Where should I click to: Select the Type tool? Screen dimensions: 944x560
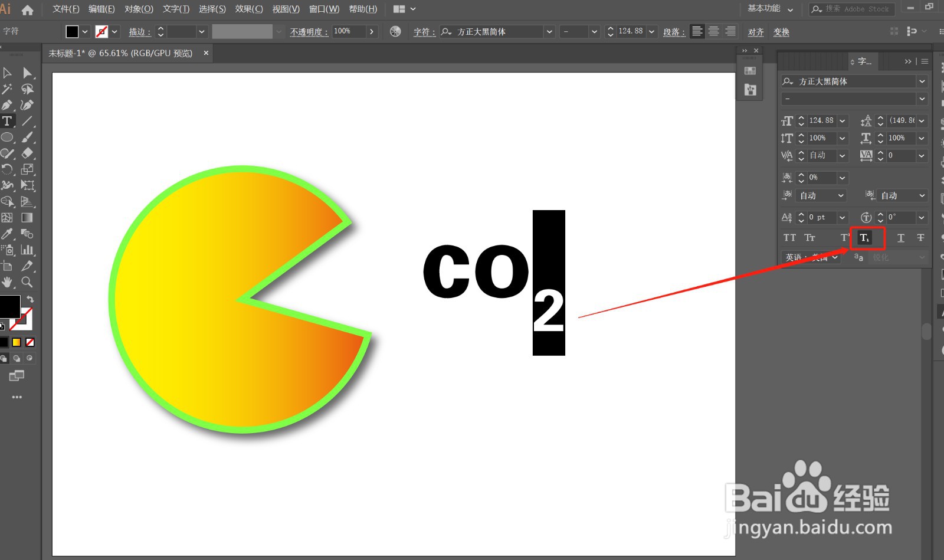coord(7,121)
